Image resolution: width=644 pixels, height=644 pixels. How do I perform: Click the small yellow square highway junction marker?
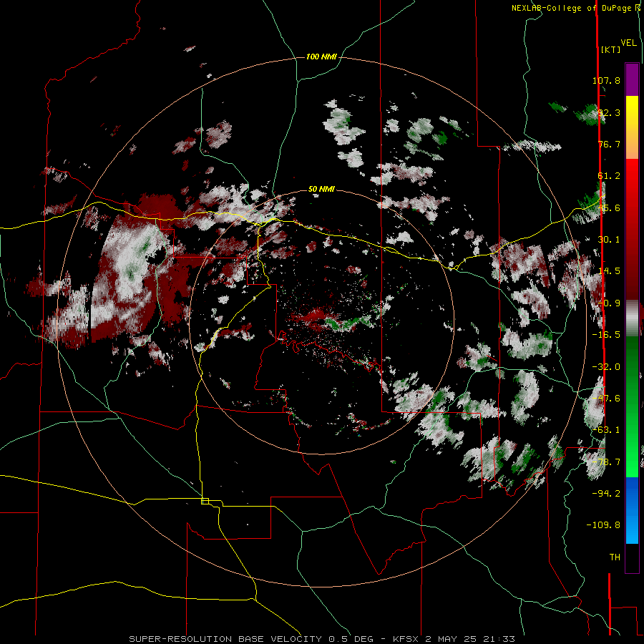click(205, 501)
